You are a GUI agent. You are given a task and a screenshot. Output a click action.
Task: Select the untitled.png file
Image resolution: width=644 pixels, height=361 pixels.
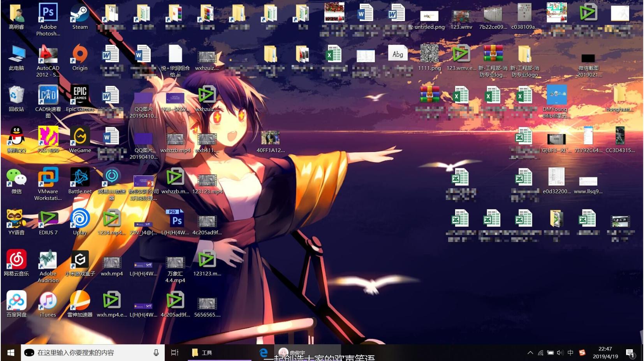pos(429,19)
